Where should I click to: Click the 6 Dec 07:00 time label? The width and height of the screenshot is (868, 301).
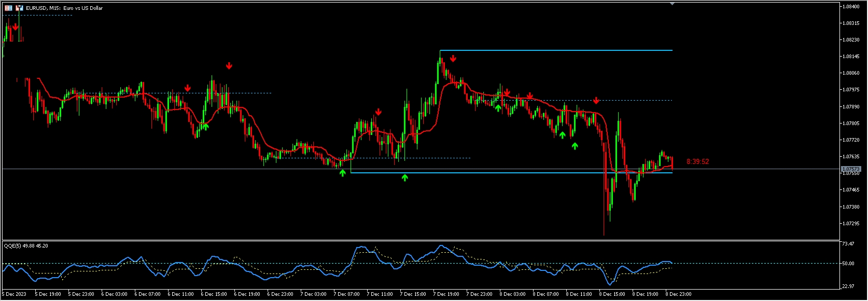coord(148,294)
